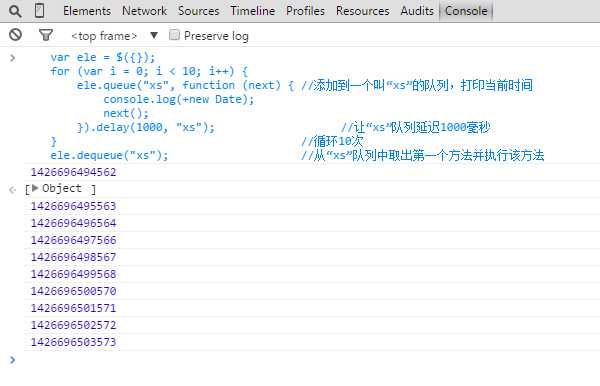Click log output 1426696502572

click(x=73, y=325)
